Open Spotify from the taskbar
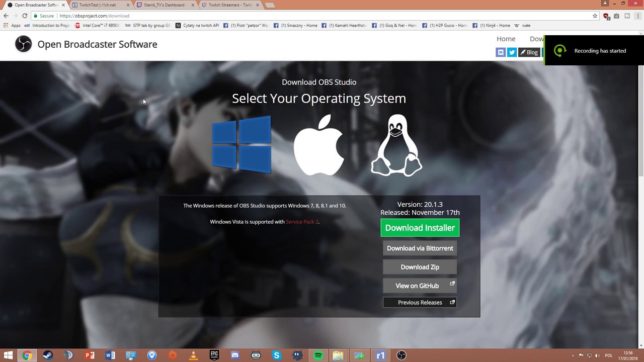 coord(318,355)
